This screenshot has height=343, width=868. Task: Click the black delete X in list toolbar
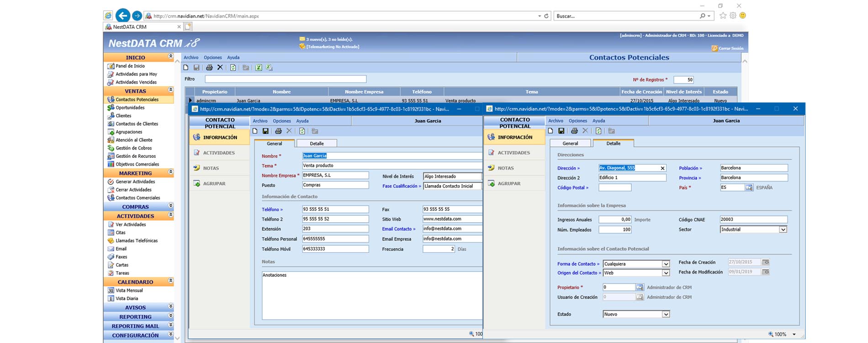point(220,68)
